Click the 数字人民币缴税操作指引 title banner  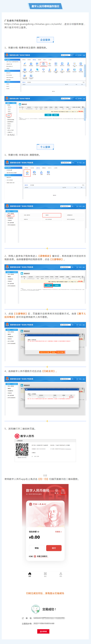[x=45, y=6]
